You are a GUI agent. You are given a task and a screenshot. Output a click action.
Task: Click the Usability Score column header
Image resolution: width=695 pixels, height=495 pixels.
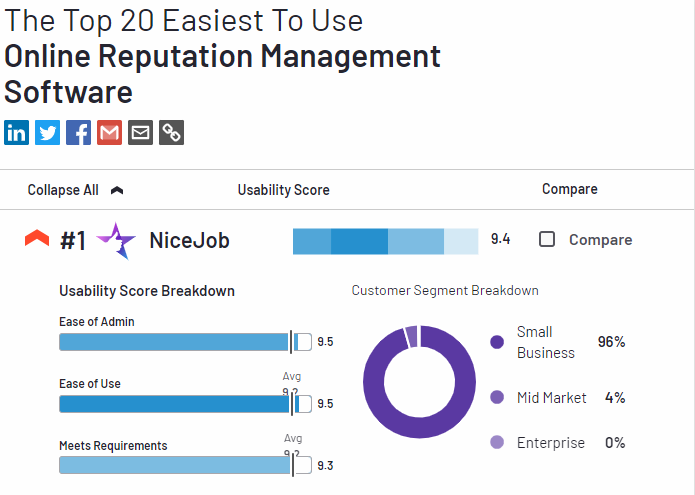(x=283, y=189)
